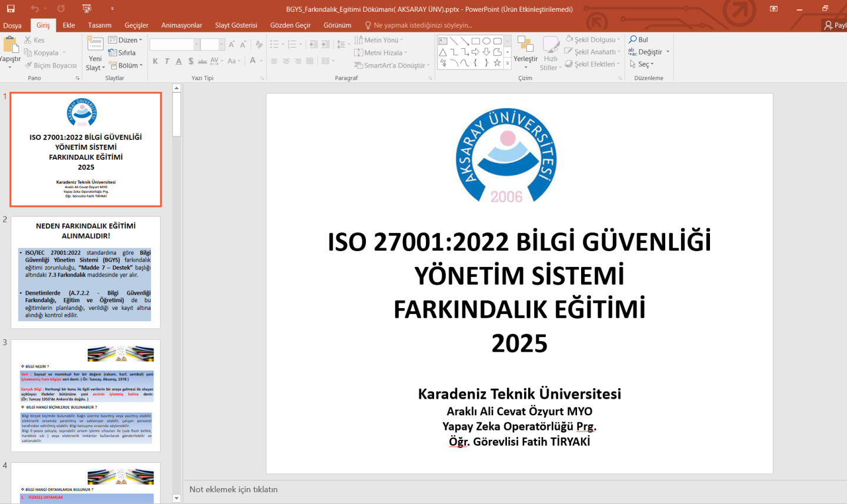Toggle italic (T) formatting
This screenshot has width=847, height=504.
(167, 61)
